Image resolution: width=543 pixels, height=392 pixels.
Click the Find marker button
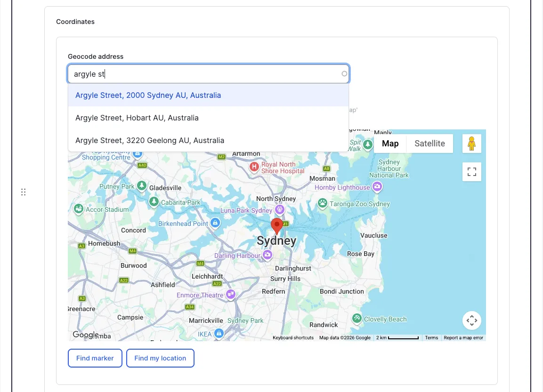tap(95, 358)
